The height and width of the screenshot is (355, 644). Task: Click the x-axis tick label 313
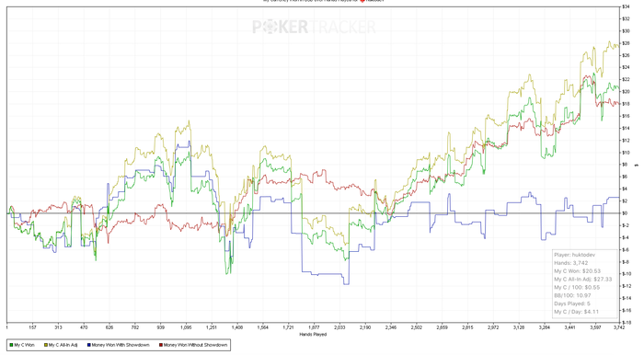(58, 327)
